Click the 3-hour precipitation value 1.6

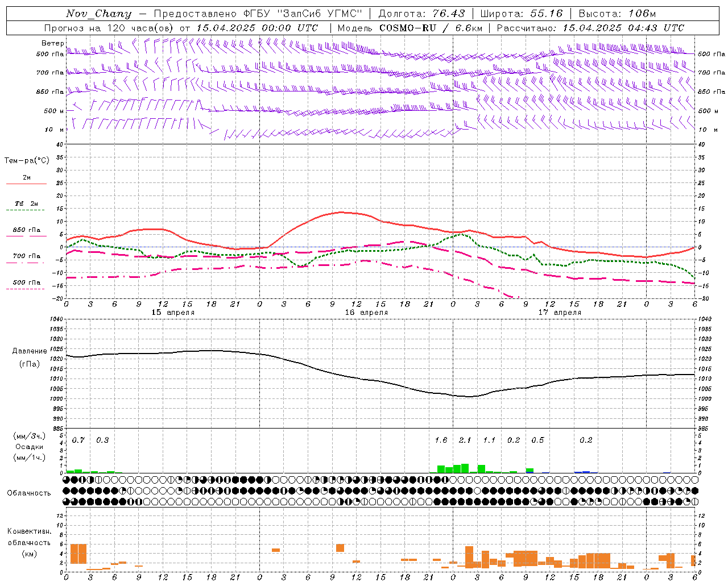(441, 440)
